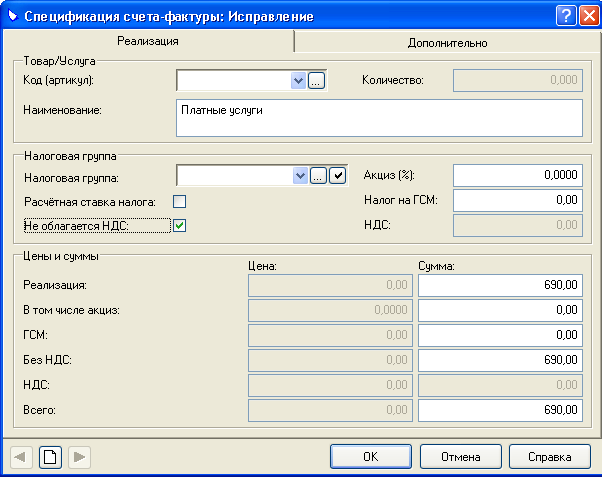Click the Всего Цена field
The image size is (602, 477).
click(x=330, y=410)
